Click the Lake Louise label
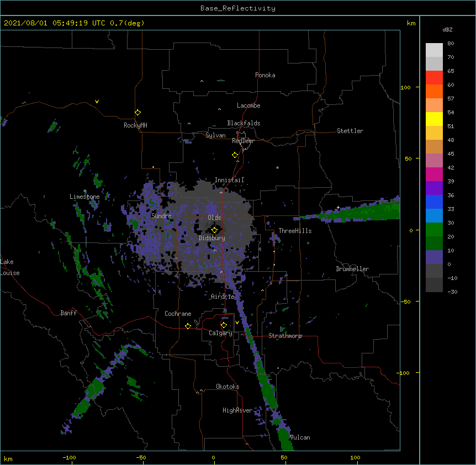The image size is (476, 465). click(x=10, y=267)
